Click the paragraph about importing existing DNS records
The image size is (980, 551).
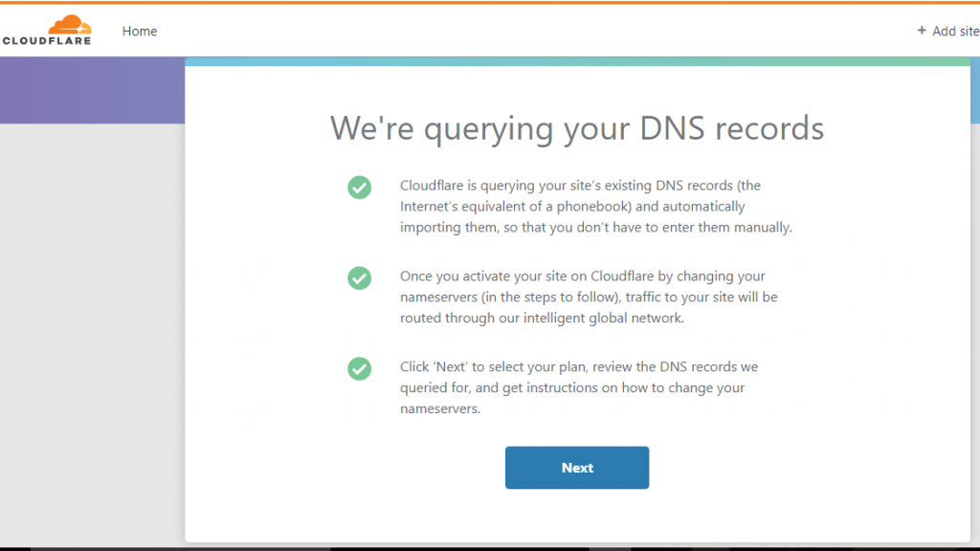click(x=595, y=207)
